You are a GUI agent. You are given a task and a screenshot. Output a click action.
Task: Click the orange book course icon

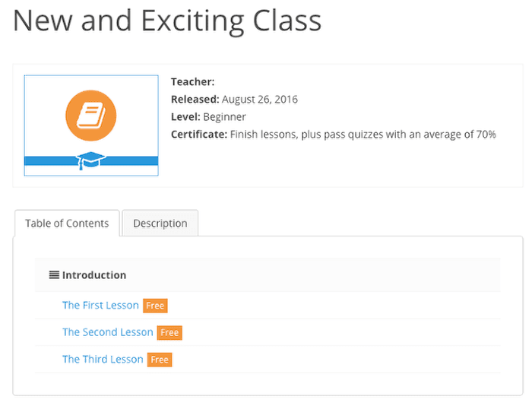[x=91, y=116]
